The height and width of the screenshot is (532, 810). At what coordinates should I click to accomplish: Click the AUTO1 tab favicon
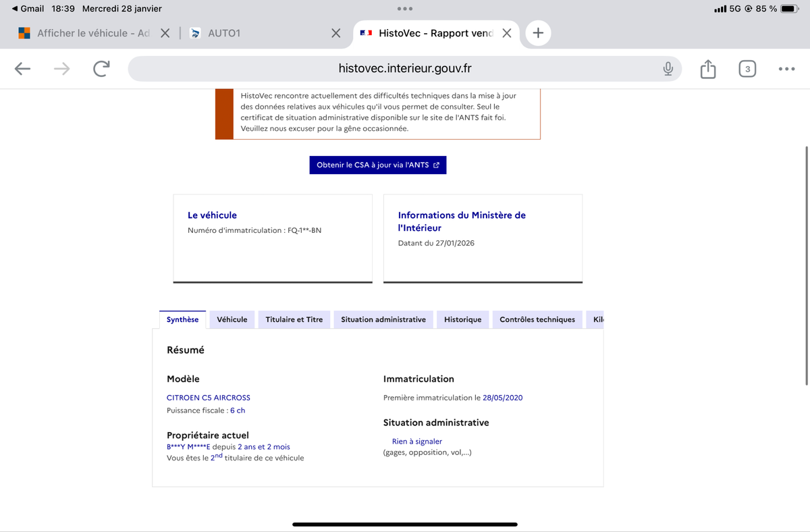196,33
